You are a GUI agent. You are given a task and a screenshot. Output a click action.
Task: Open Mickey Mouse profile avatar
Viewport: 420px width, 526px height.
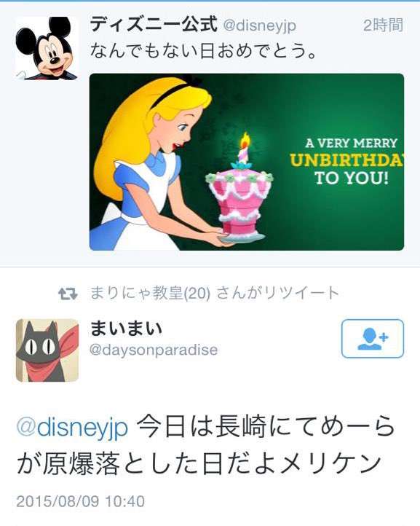[47, 48]
